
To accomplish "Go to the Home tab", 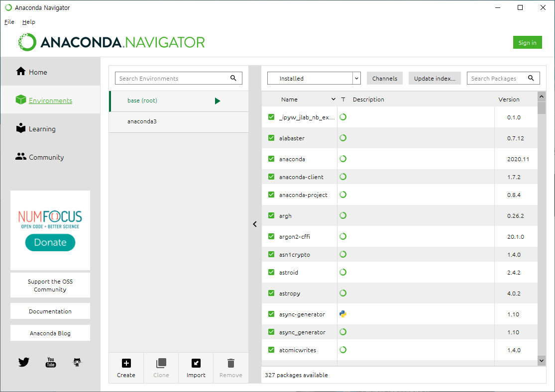I will point(50,72).
